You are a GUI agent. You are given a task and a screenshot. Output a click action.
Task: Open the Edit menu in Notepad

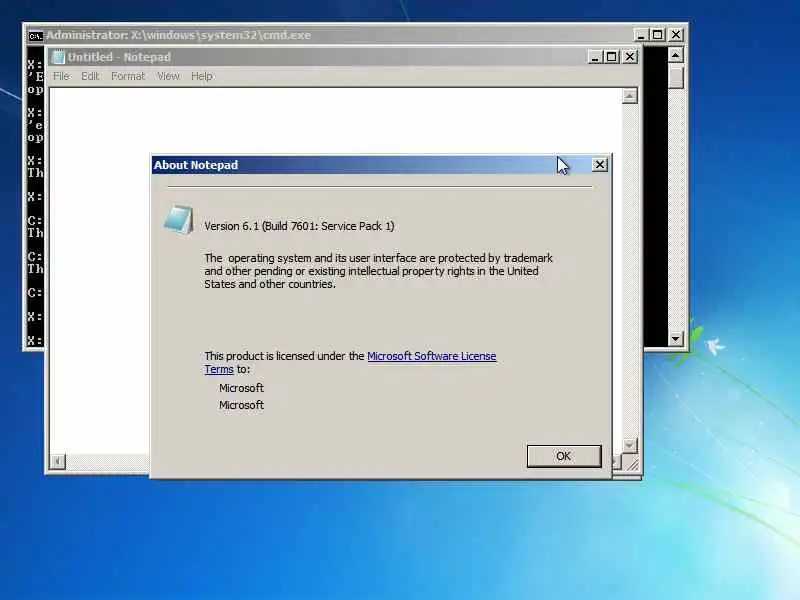(90, 76)
